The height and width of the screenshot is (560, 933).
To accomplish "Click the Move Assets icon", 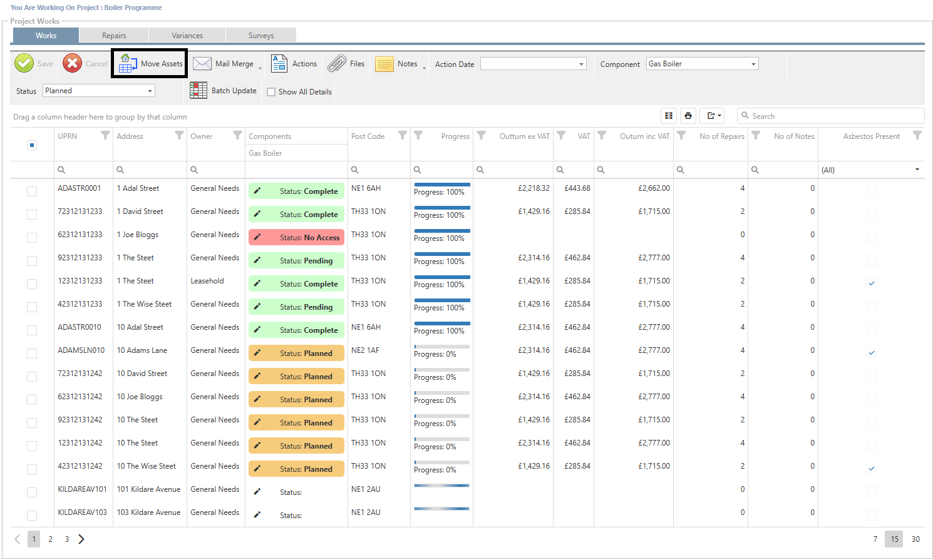I will pyautogui.click(x=128, y=63).
